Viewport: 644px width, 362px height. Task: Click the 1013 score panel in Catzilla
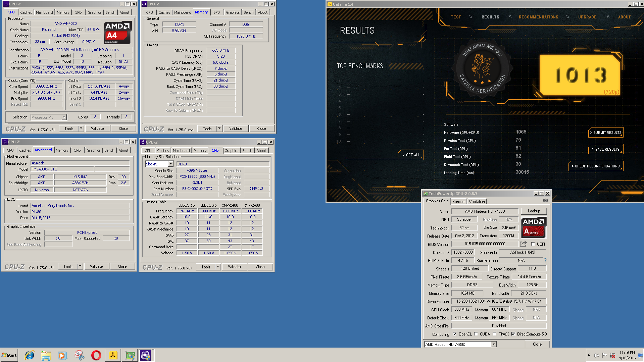coord(580,75)
